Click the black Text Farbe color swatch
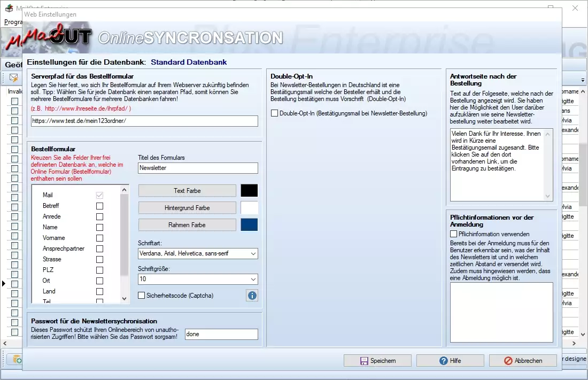This screenshot has width=588, height=380. click(x=249, y=191)
